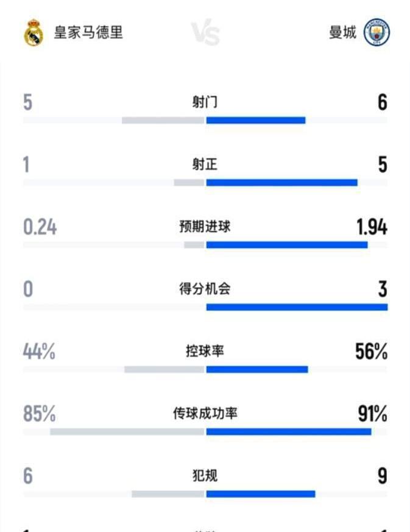Open the 皇家马德里 team name link
The height and width of the screenshot is (532, 410).
tap(88, 32)
